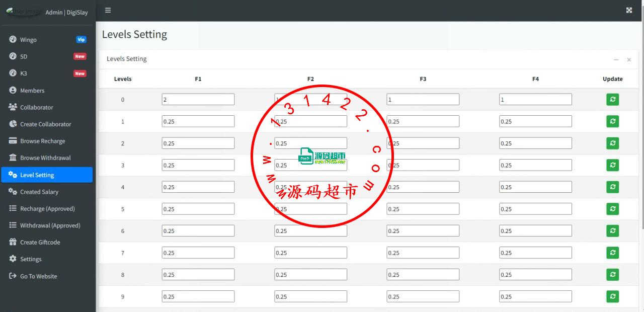This screenshot has width=644, height=312.
Task: Click the update refresh icon for level 1
Action: pos(612,121)
